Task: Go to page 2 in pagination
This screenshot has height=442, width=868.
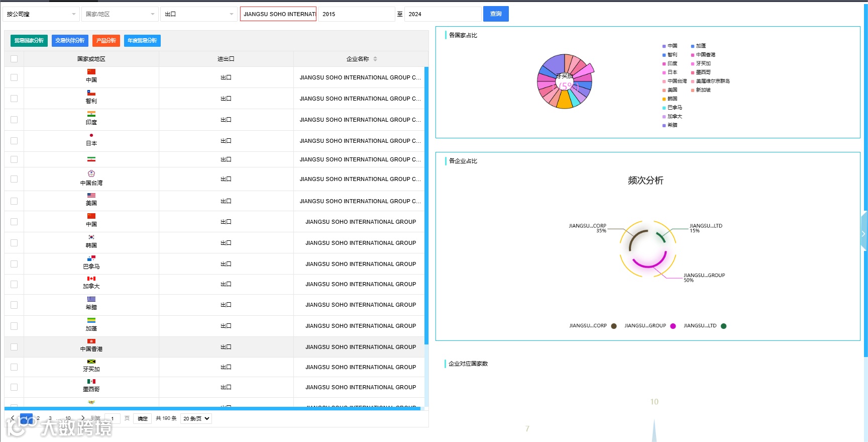Action: coord(38,418)
